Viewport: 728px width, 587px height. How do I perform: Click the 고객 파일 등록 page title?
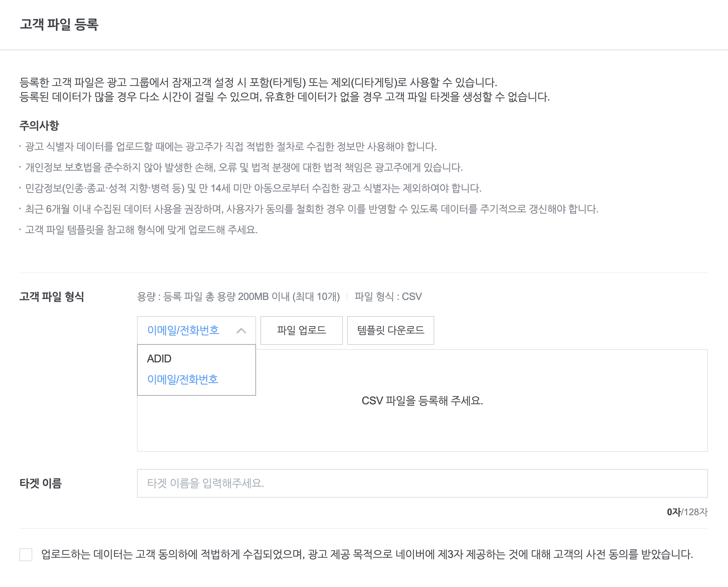(x=59, y=24)
